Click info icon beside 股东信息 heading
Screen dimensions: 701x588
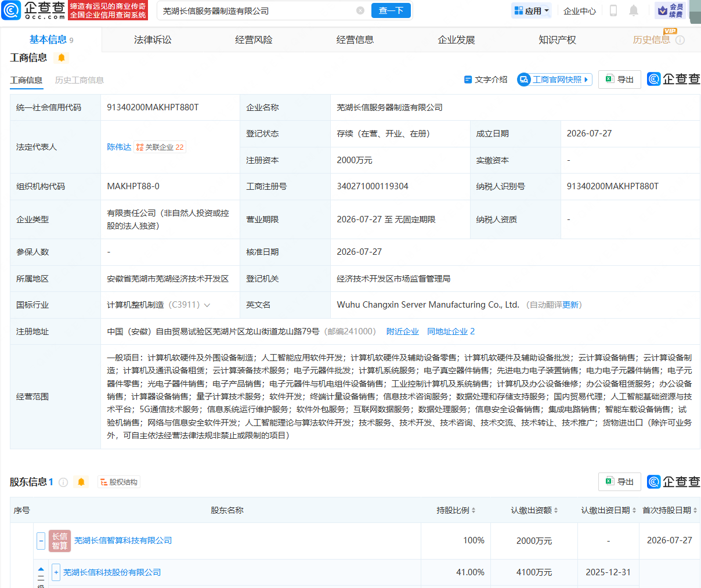pyautogui.click(x=63, y=482)
